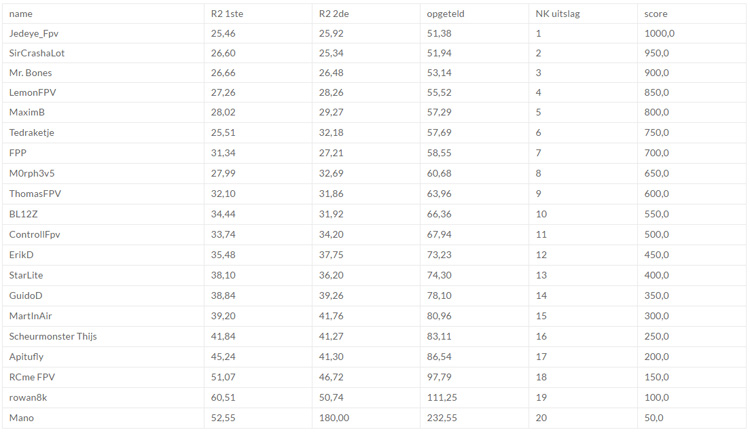This screenshot has height=432, width=750.
Task: Click the 'NK uitslag' column header
Action: pos(559,14)
